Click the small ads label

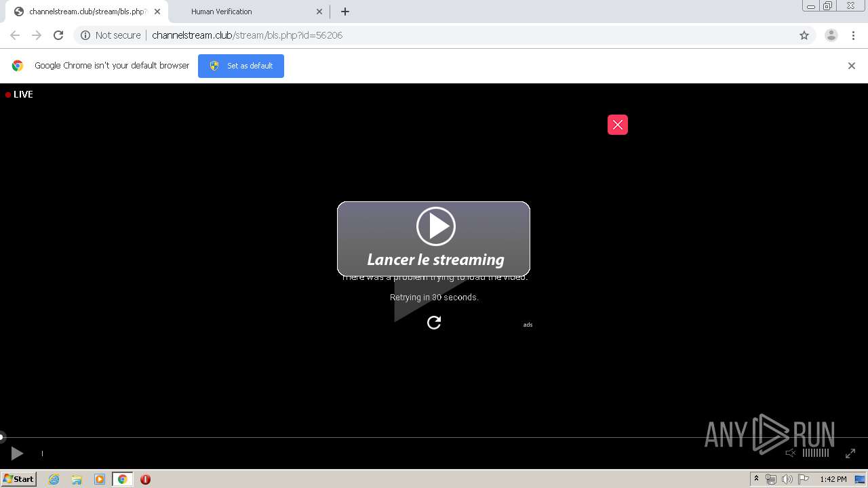(x=528, y=325)
